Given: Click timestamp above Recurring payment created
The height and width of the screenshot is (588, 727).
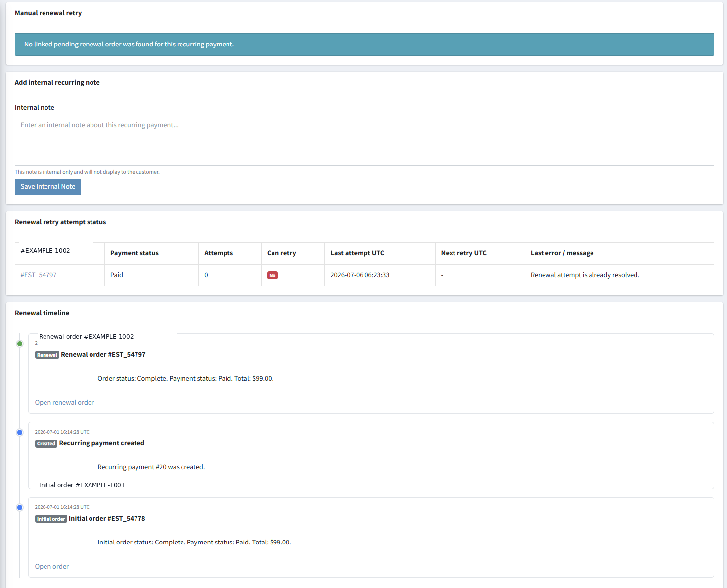Looking at the screenshot, I should pos(62,432).
